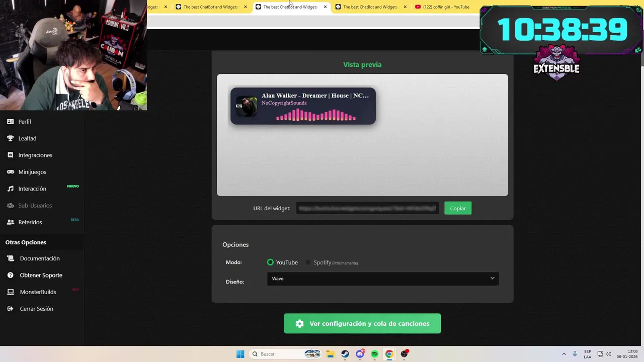
Task: Close the active ChatBot and Widgets tab
Action: coord(325,7)
